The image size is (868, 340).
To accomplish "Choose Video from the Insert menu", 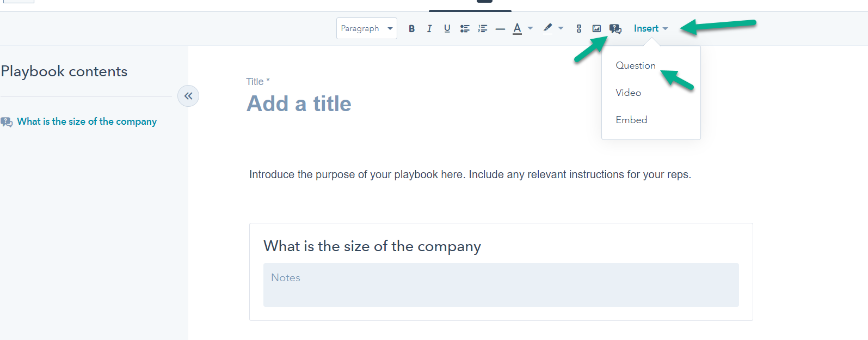I will pos(629,93).
